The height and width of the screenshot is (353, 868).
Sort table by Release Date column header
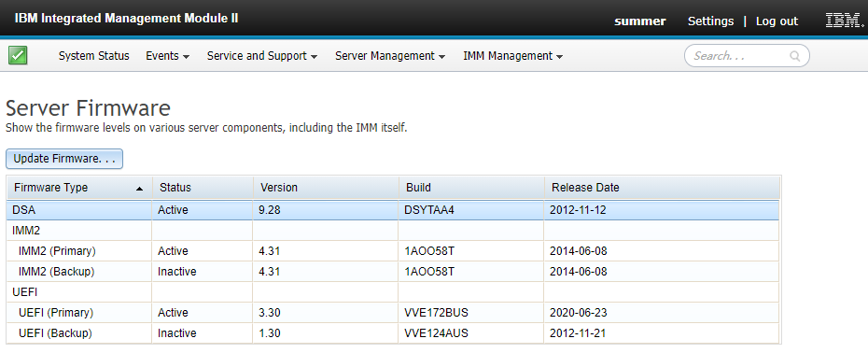tap(662, 188)
